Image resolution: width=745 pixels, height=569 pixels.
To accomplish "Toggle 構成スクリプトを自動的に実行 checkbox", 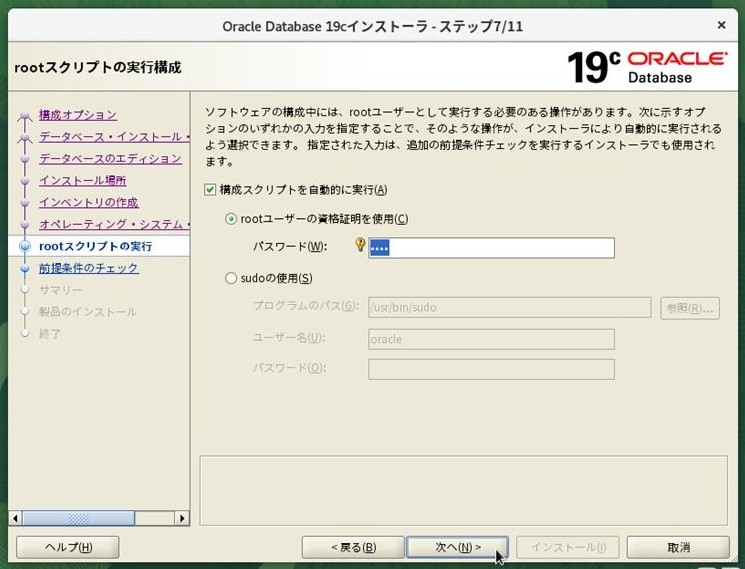I will 210,190.
